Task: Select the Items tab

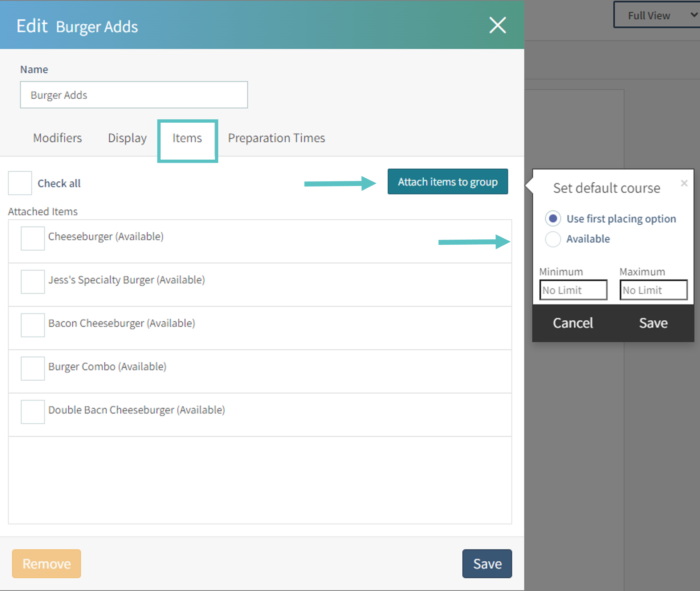Action: pos(187,138)
